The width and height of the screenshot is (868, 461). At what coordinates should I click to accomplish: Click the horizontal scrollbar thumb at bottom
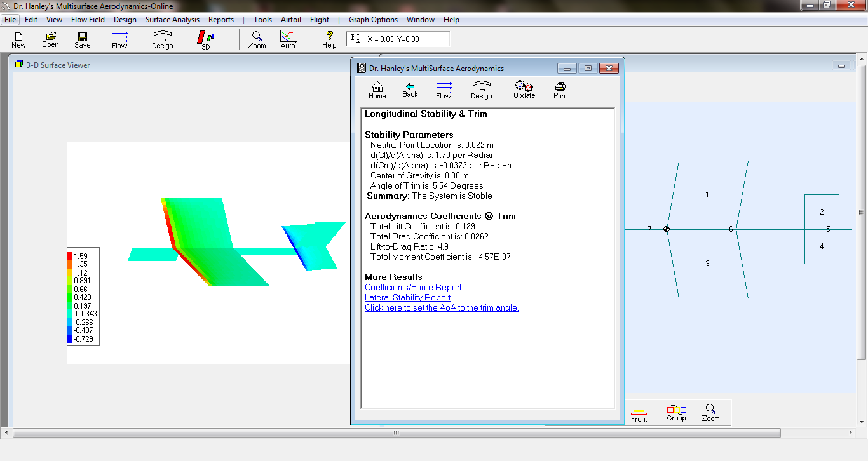pyautogui.click(x=397, y=432)
